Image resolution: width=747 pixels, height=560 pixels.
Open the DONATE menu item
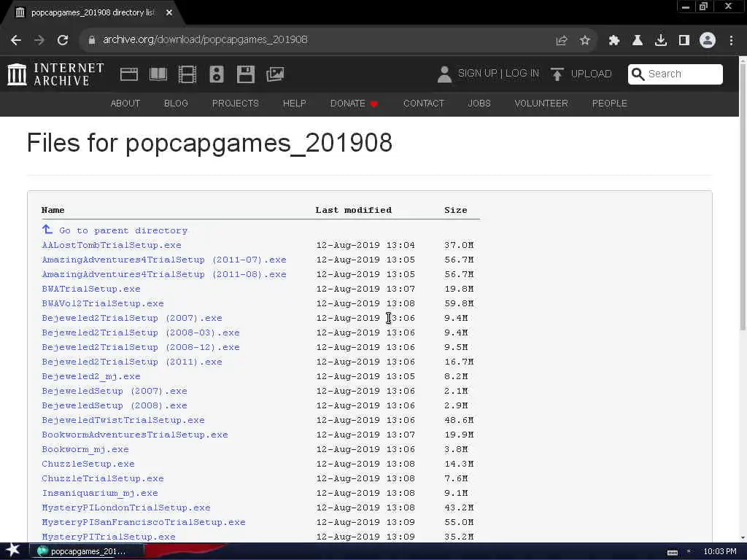coord(354,104)
